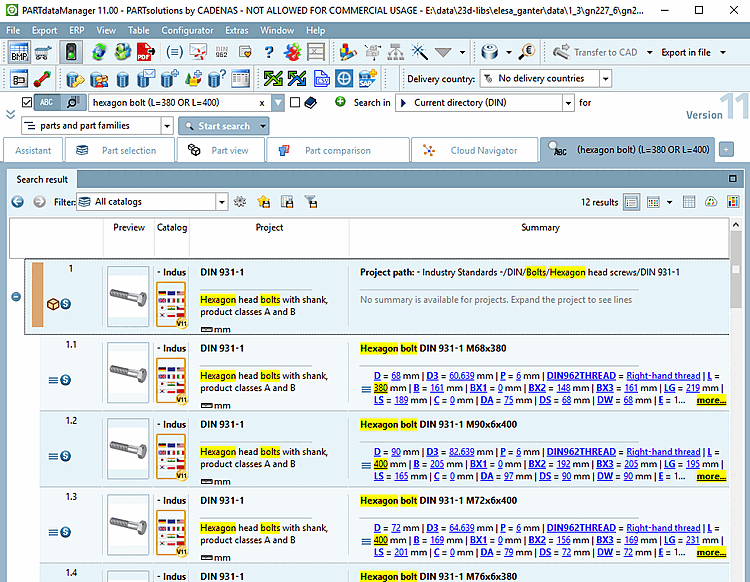Click the Euro price search icon
Screen dimensions: 750x582
pos(527,52)
